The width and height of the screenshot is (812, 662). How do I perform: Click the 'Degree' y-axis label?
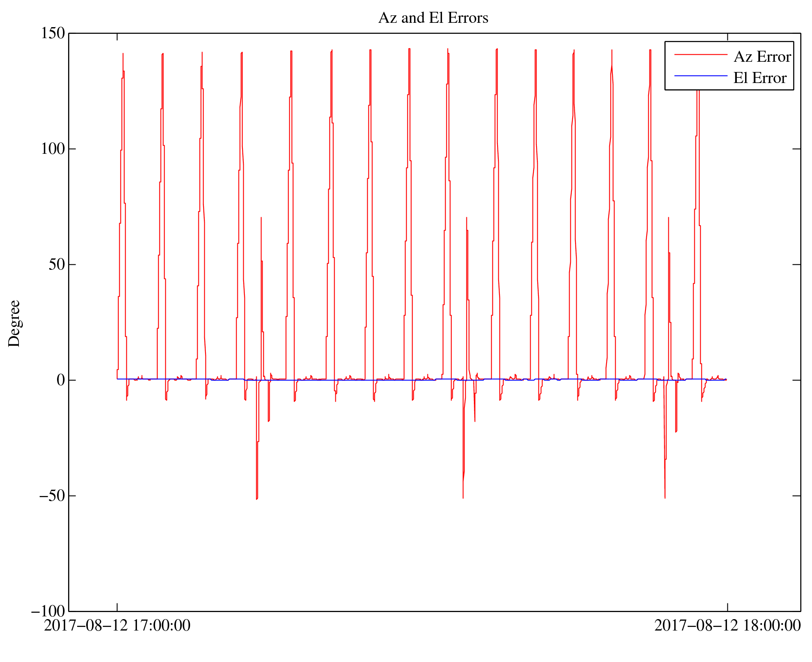pos(14,323)
